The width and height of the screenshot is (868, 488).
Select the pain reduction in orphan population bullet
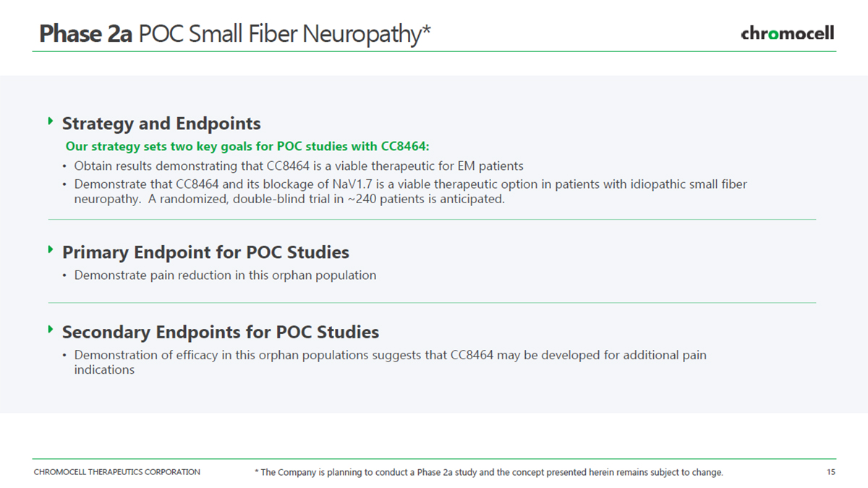(225, 275)
